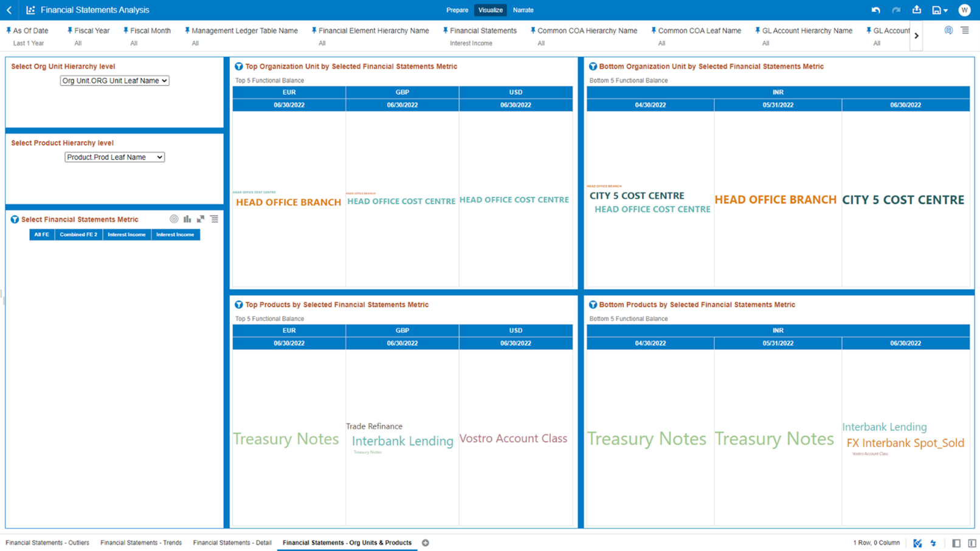The image size is (980, 551).
Task: Redo the last undone change
Action: (896, 10)
